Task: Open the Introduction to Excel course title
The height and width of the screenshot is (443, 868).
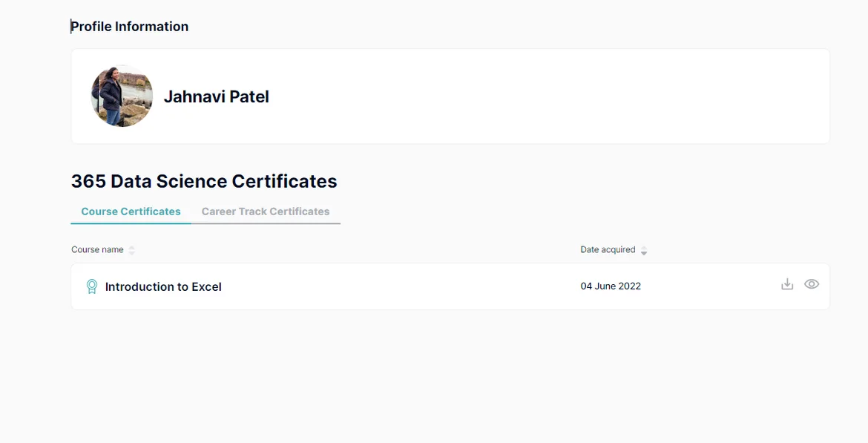Action: coord(163,286)
